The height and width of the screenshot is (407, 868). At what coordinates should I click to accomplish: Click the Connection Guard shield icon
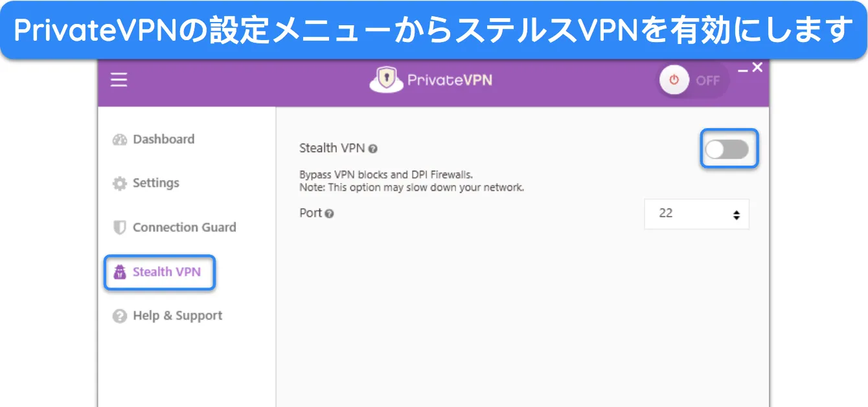(x=119, y=228)
